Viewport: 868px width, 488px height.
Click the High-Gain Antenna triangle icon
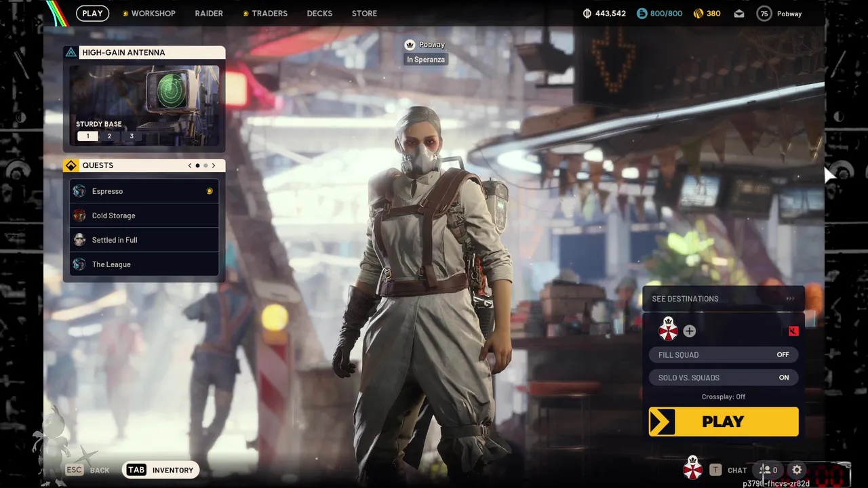pyautogui.click(x=71, y=52)
